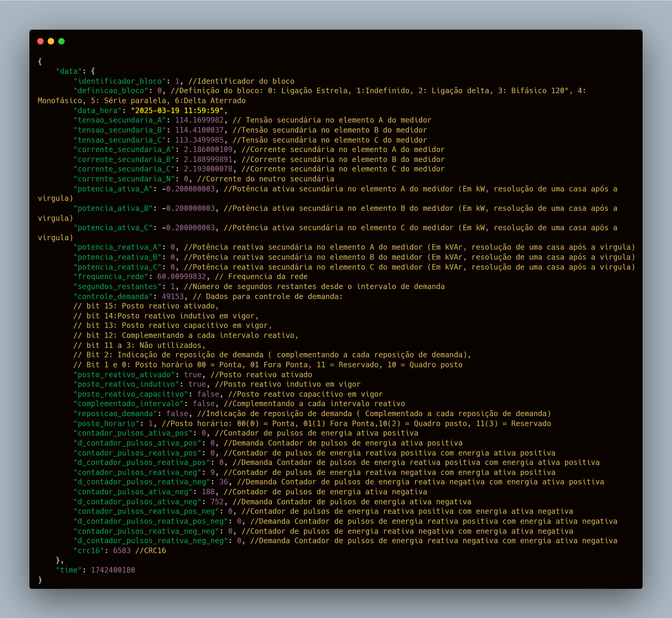Screen dimensions: 672x618
Task: Click the "contador_pulsos_ativa_pos" key
Action: coord(133,433)
